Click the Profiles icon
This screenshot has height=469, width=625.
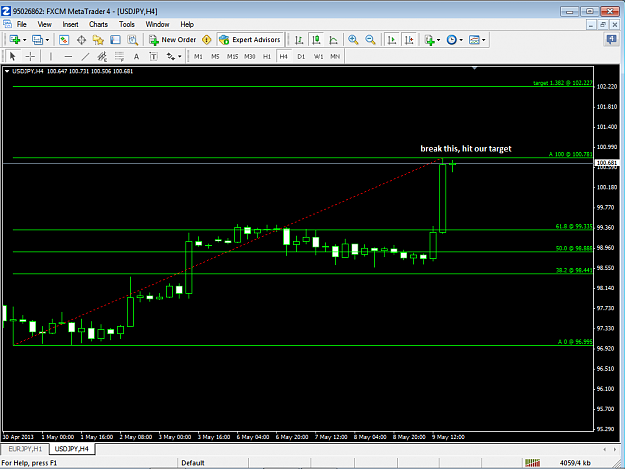pyautogui.click(x=37, y=40)
